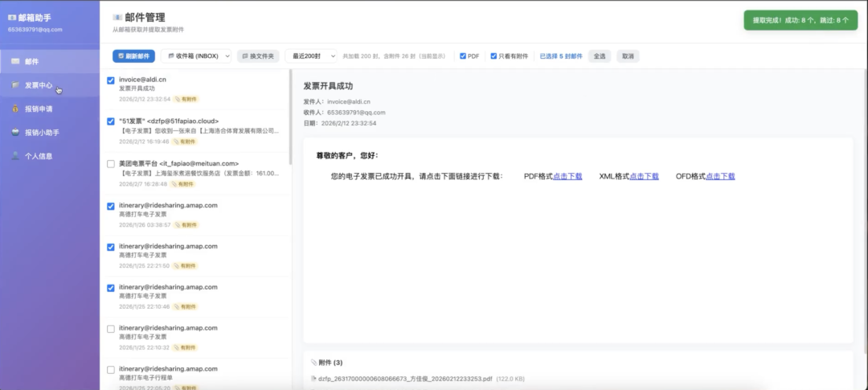Toggle the PDF filter checkbox
868x390 pixels.
[x=463, y=56]
